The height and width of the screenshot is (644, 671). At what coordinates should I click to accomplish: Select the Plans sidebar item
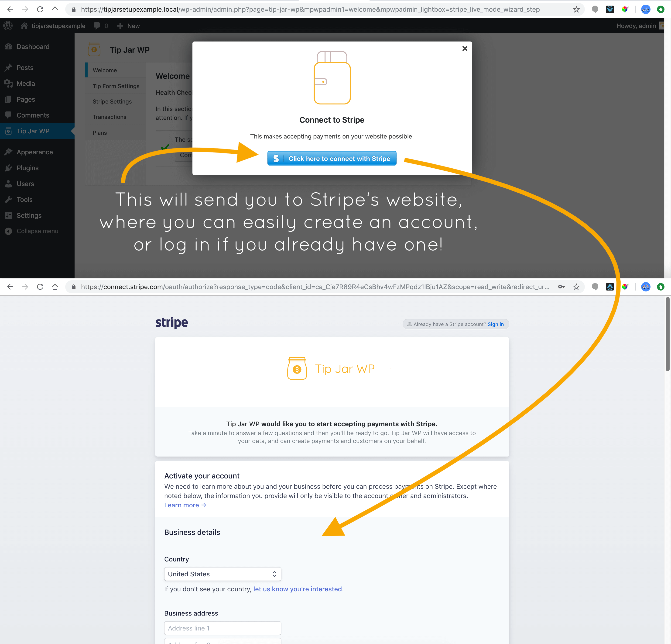(99, 132)
